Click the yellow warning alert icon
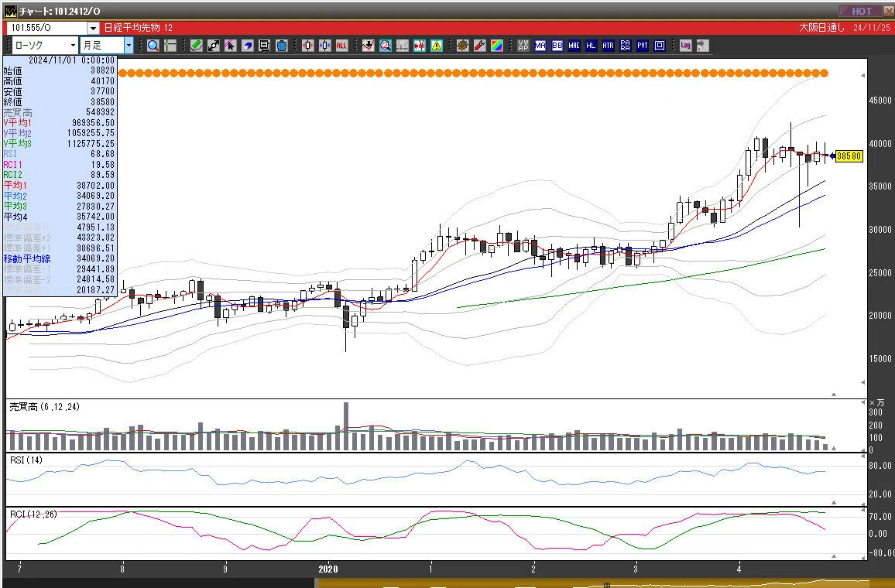 [437, 46]
